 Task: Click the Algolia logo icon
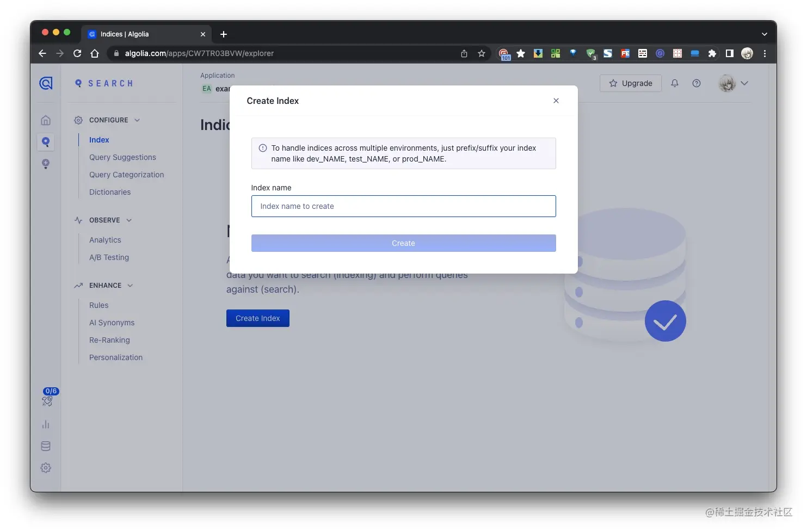pos(46,83)
